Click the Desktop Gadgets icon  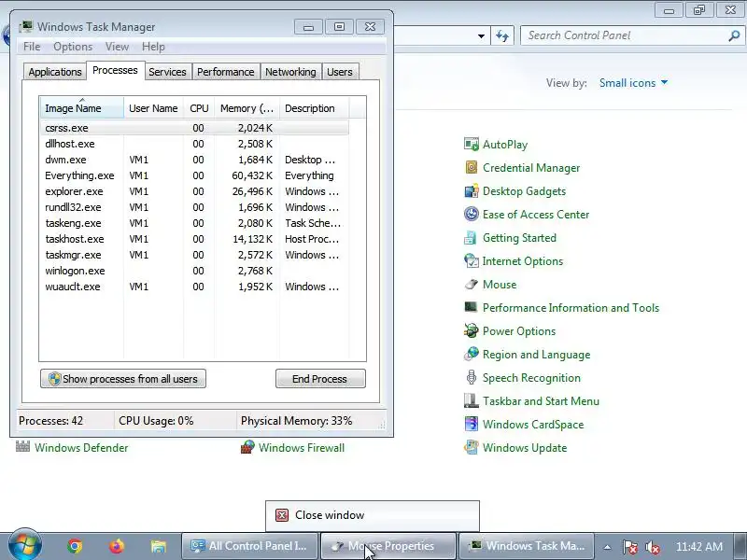tap(472, 191)
